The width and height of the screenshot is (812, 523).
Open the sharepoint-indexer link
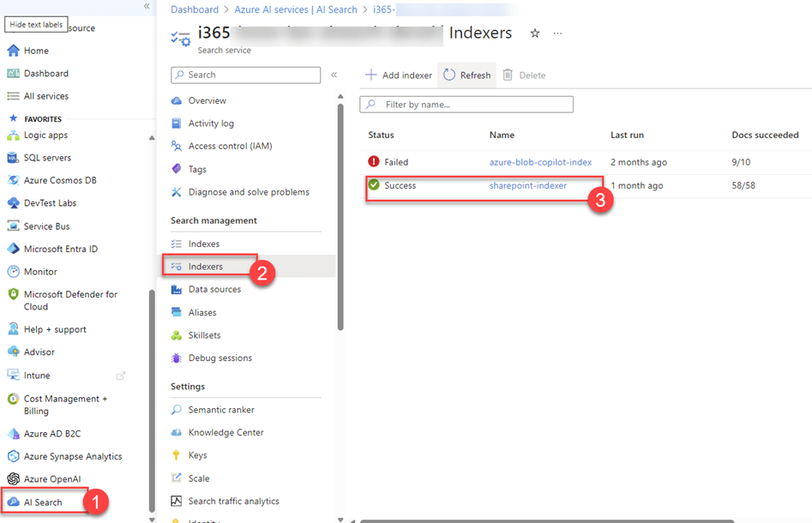(x=527, y=186)
